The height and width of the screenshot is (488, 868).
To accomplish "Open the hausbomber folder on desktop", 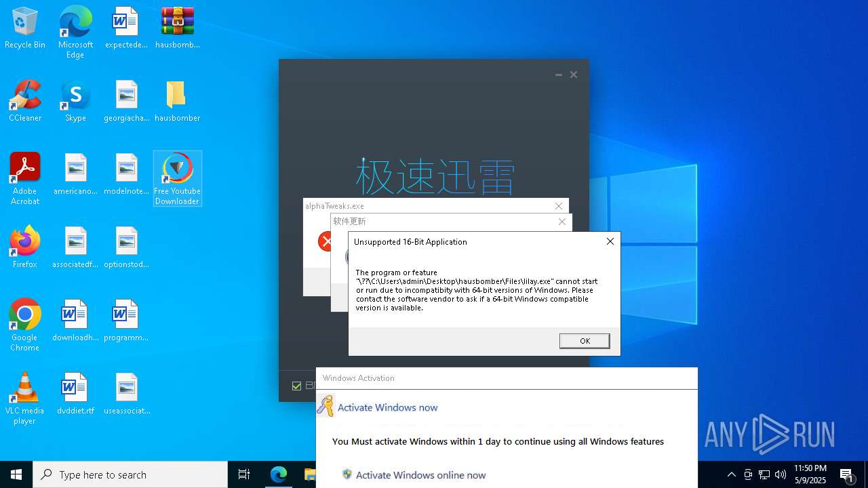I will [x=177, y=102].
